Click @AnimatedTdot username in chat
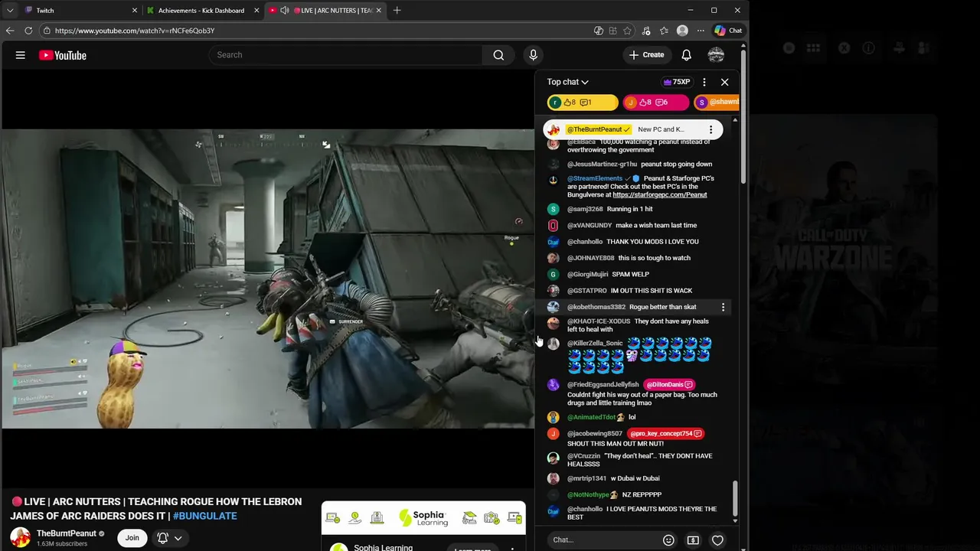 pos(592,418)
